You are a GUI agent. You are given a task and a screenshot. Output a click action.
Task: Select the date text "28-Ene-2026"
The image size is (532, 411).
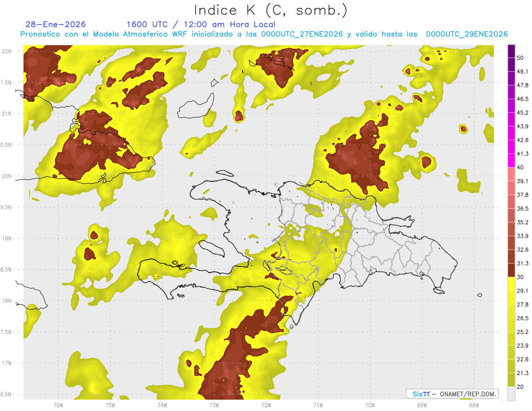click(x=56, y=24)
